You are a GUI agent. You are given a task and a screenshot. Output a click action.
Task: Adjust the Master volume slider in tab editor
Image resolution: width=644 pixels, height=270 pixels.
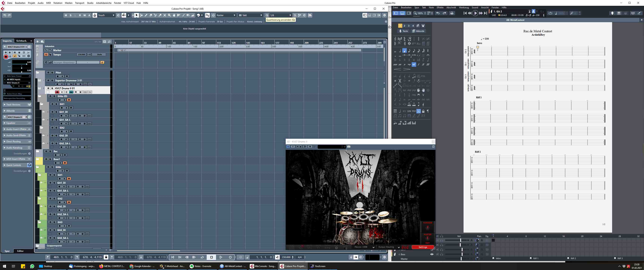461,259
